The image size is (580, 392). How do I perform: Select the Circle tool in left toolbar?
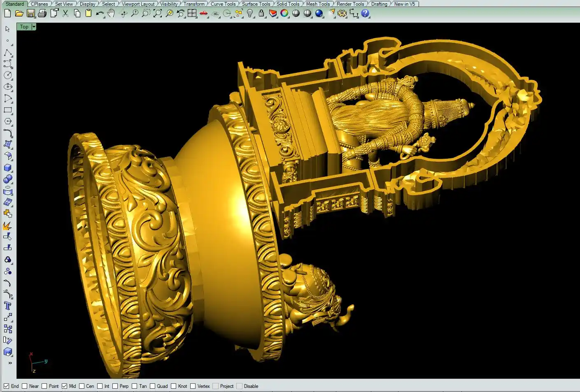pyautogui.click(x=8, y=76)
